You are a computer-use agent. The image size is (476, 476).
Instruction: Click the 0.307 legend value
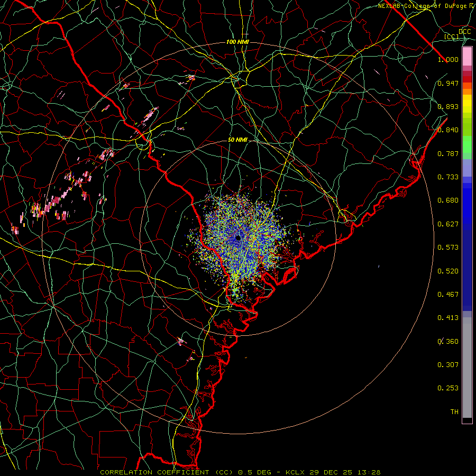tap(448, 365)
